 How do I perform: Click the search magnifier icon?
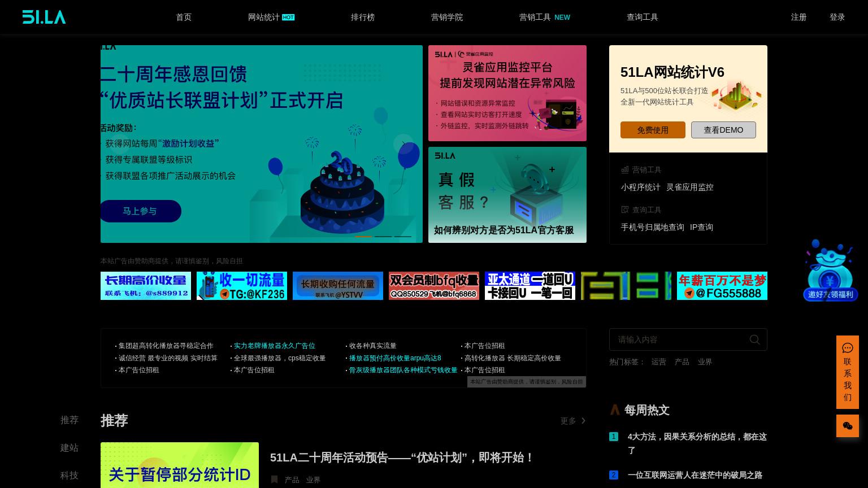(x=755, y=339)
